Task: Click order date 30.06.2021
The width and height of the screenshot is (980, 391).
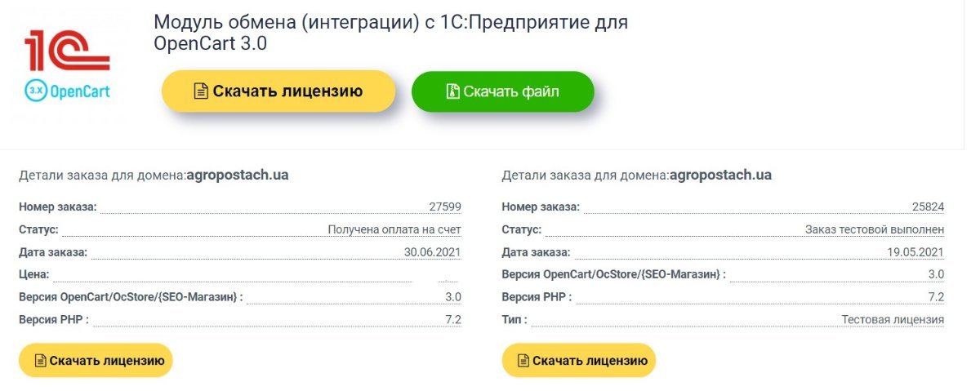Action: 433,251
